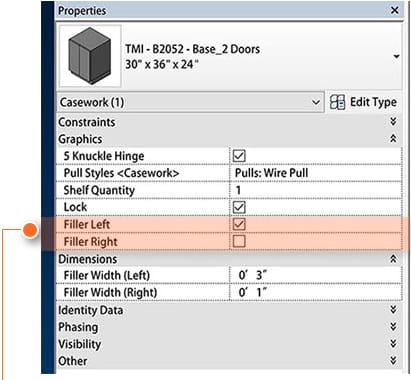The height and width of the screenshot is (380, 411).
Task: Enable the Filler Right checkbox
Action: (239, 241)
